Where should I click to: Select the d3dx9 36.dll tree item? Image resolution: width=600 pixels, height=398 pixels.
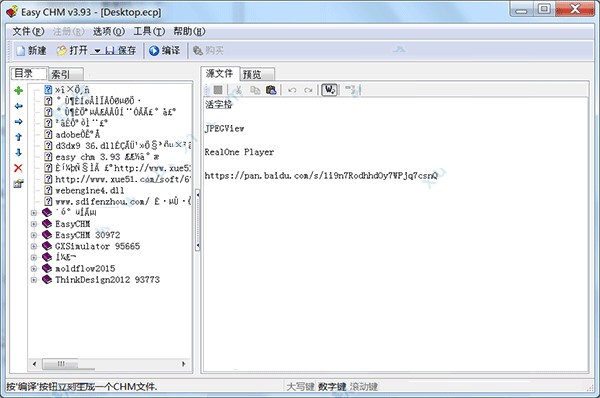coord(123,145)
